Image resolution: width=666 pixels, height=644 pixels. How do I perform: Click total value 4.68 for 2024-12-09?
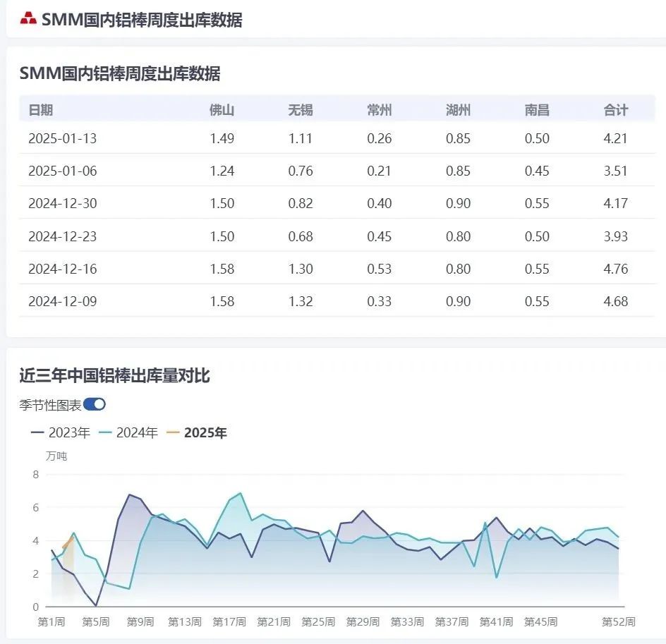pos(615,301)
